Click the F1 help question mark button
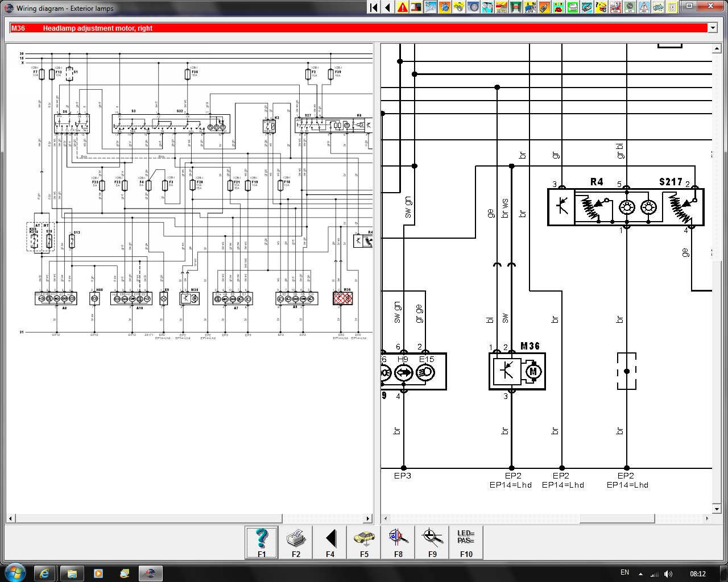728x582 pixels. click(x=262, y=542)
